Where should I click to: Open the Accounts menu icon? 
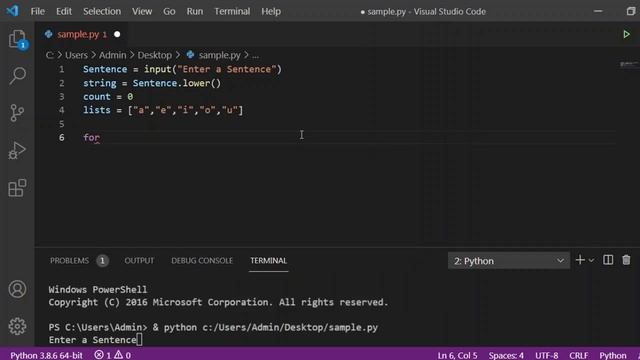pyautogui.click(x=17, y=289)
